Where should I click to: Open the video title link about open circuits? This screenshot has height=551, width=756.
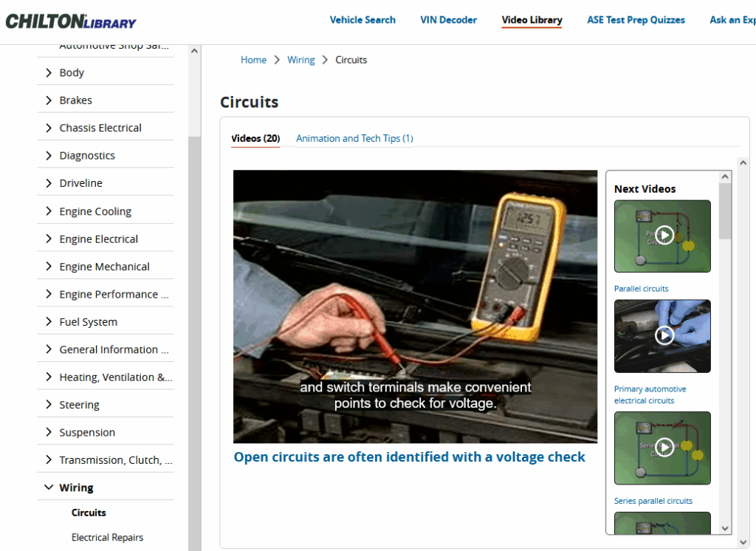[x=409, y=457]
